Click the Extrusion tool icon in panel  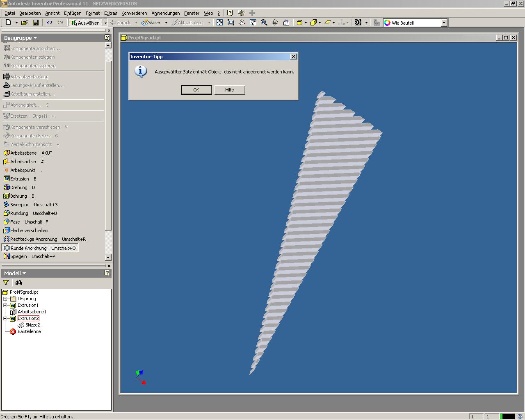pyautogui.click(x=7, y=179)
